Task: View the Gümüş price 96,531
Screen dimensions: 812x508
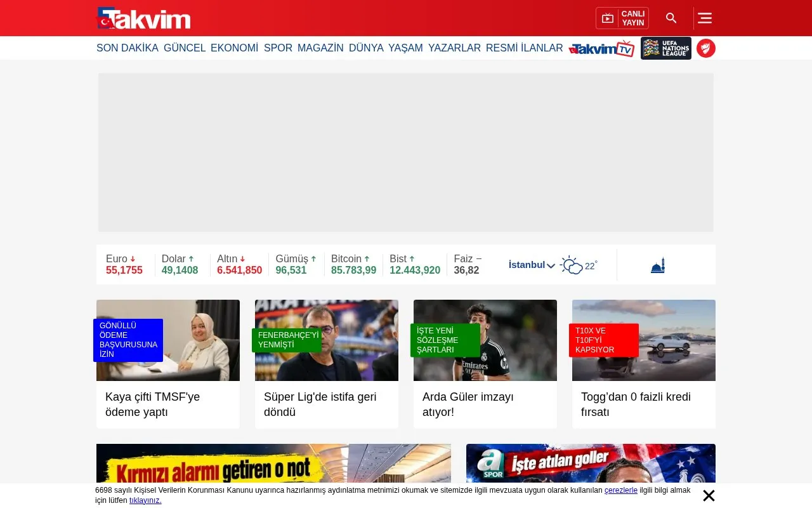Action: point(296,265)
